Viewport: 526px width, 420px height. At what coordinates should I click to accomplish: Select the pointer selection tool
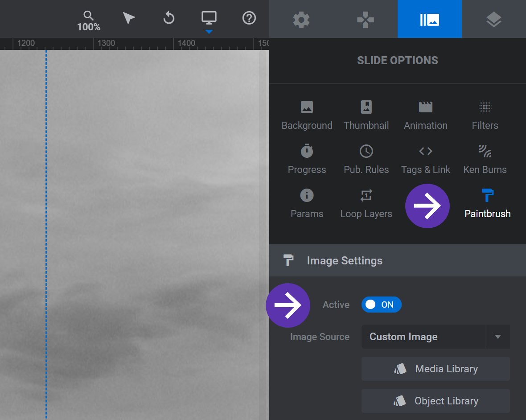pyautogui.click(x=128, y=18)
